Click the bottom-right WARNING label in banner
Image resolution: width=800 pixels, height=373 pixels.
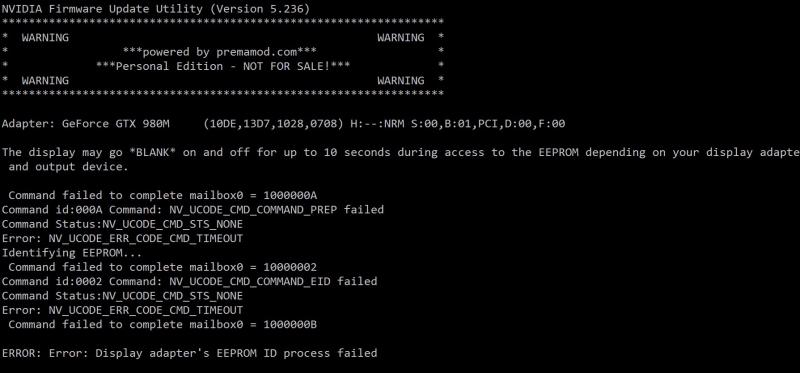point(401,81)
